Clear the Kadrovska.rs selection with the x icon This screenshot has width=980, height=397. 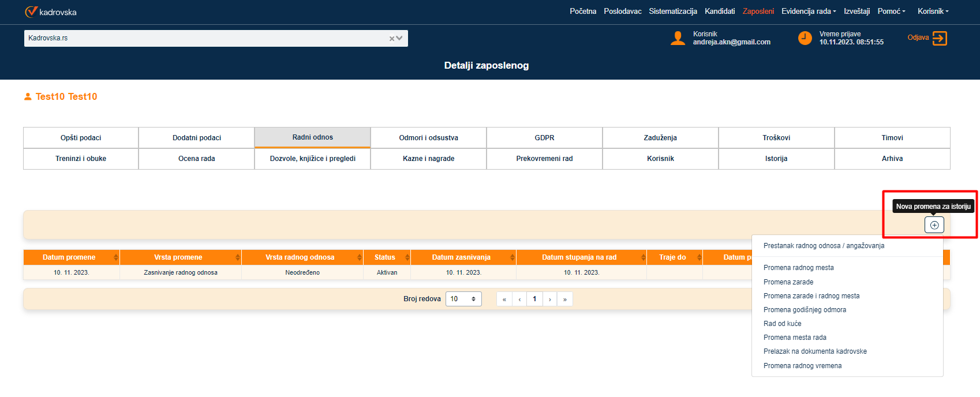coord(391,39)
